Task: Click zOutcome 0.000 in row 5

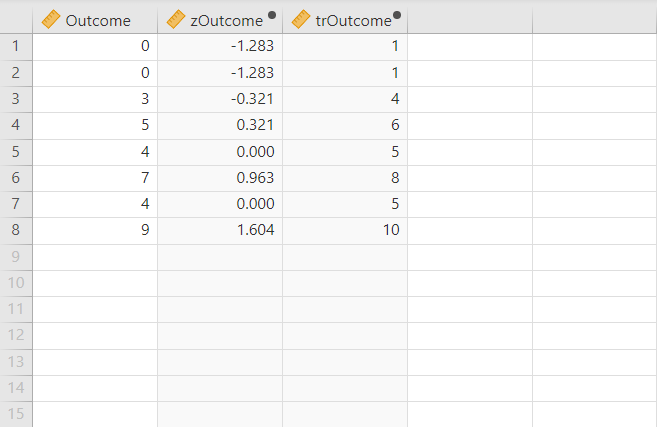Action: 255,152
